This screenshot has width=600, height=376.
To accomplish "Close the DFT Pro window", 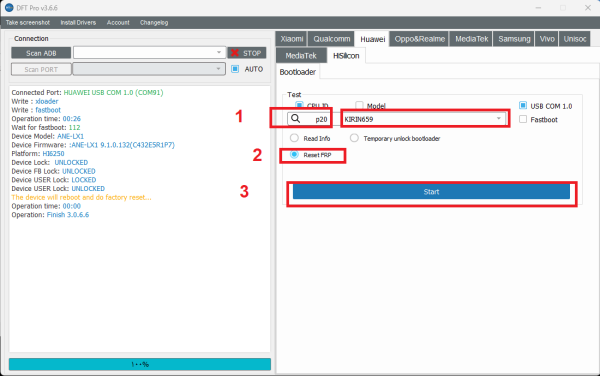I will coord(588,8).
